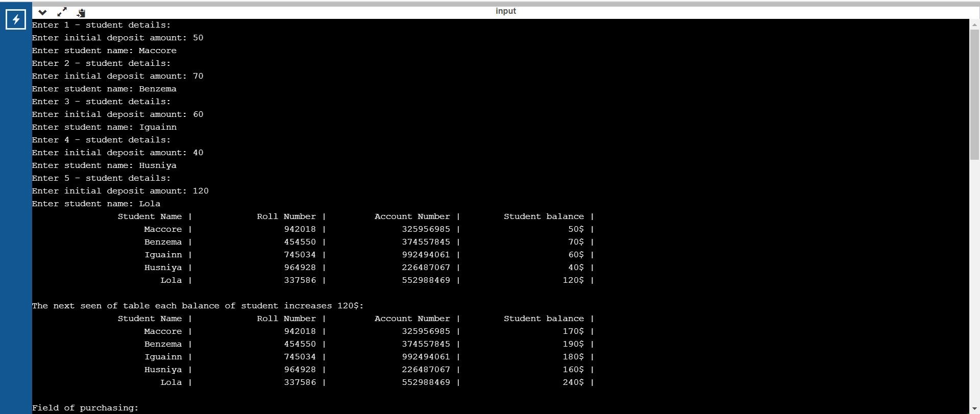The width and height of the screenshot is (980, 414).
Task: Click the "Enter student name: Lola" line
Action: tap(96, 204)
